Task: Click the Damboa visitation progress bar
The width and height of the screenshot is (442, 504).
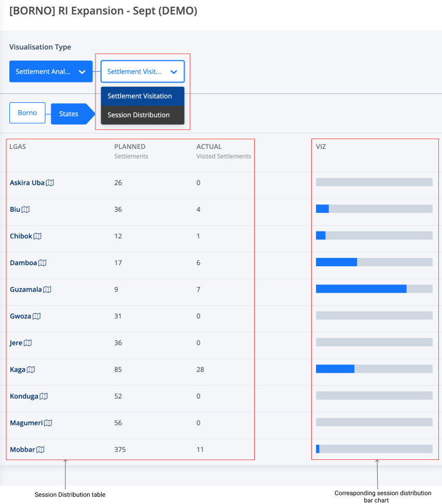Action: pyautogui.click(x=374, y=262)
